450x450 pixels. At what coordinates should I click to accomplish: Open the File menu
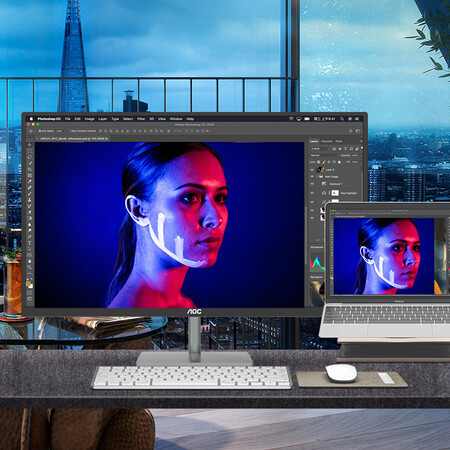[x=68, y=119]
